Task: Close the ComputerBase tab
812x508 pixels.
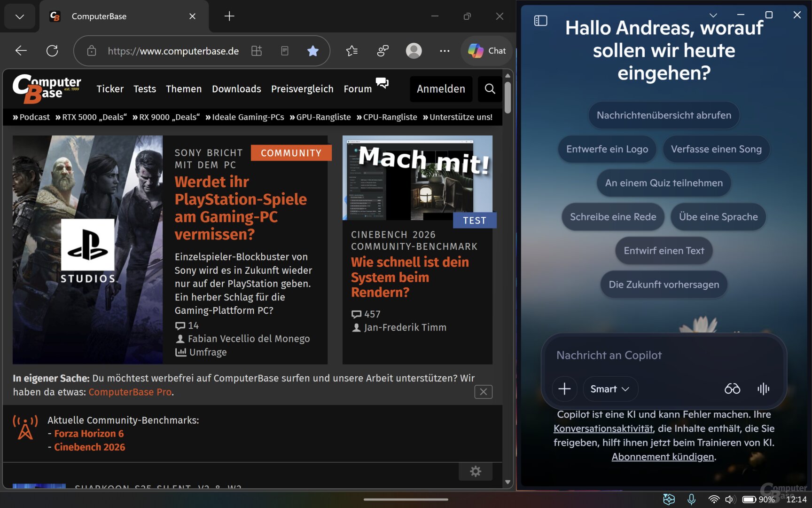Action: pyautogui.click(x=192, y=16)
